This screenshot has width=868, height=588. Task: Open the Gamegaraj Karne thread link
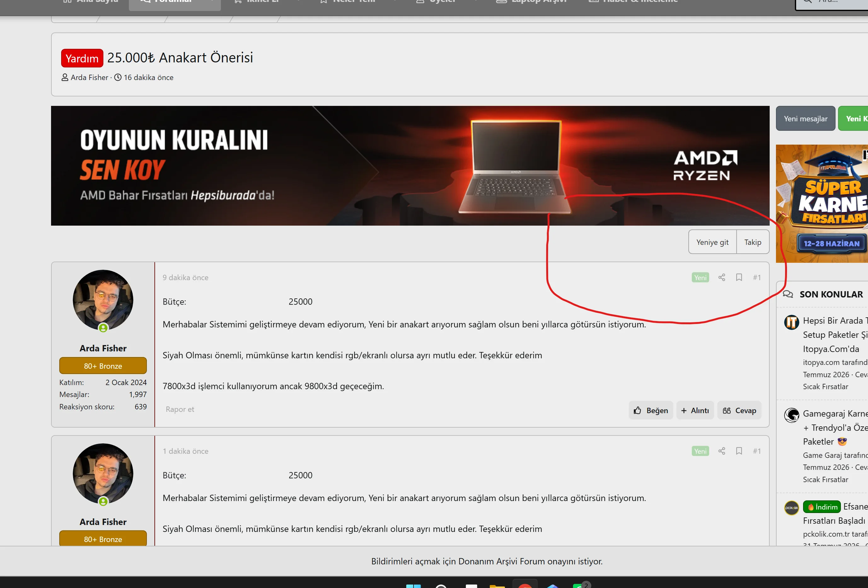pyautogui.click(x=836, y=428)
